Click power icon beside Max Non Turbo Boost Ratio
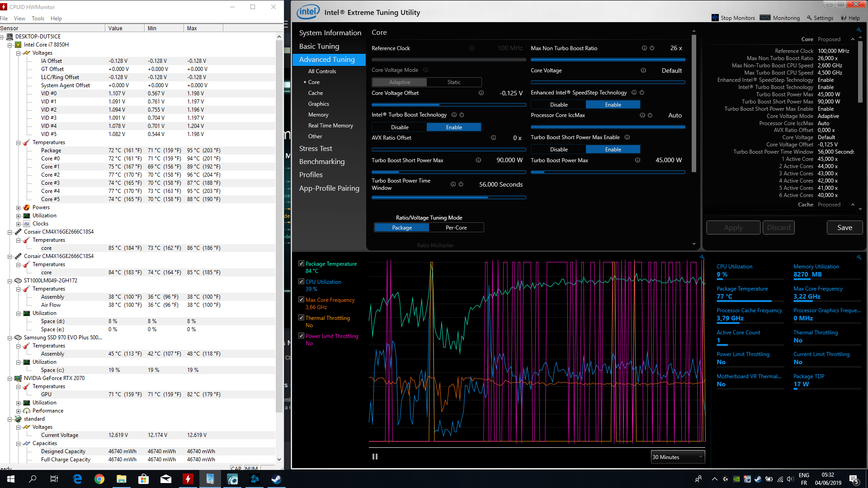Image resolution: width=868 pixels, height=488 pixels. [x=652, y=48]
